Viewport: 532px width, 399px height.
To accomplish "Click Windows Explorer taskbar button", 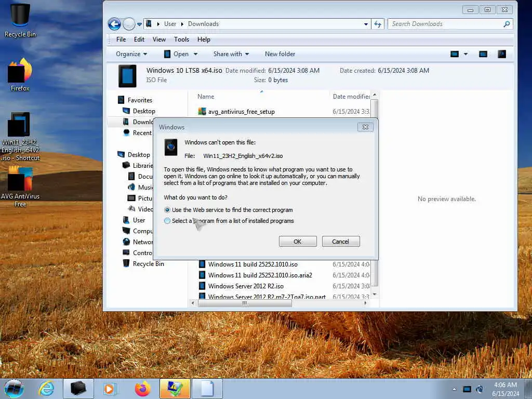I will [x=78, y=389].
